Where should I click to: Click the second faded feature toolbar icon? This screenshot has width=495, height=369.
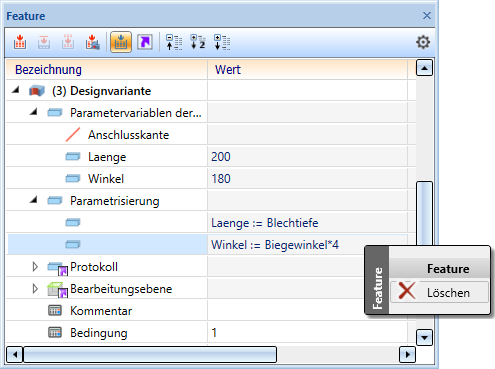[44, 42]
